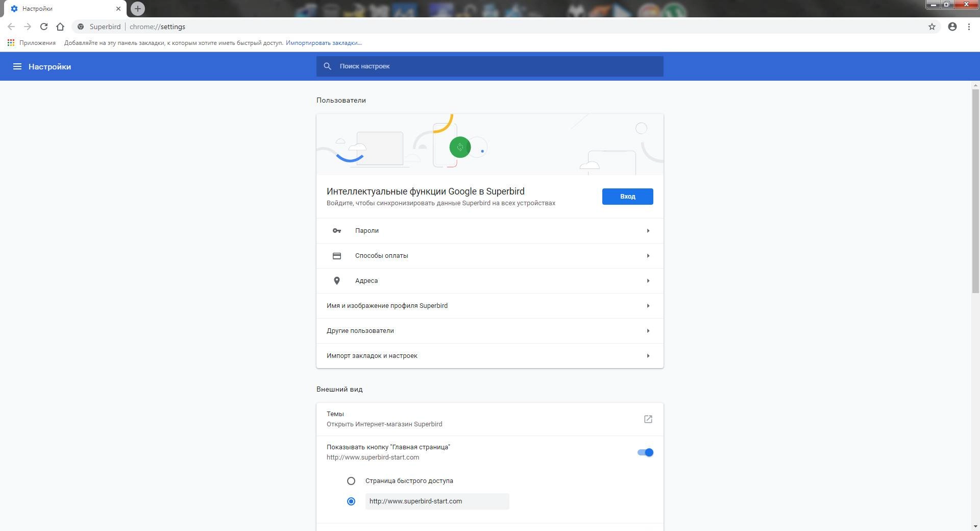Click the scrollbar down arrow

tap(976, 526)
